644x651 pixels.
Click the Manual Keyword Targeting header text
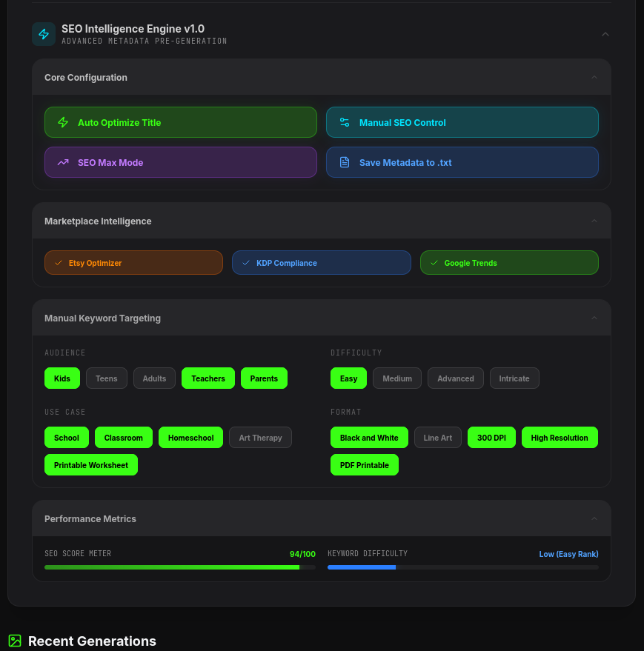point(102,318)
